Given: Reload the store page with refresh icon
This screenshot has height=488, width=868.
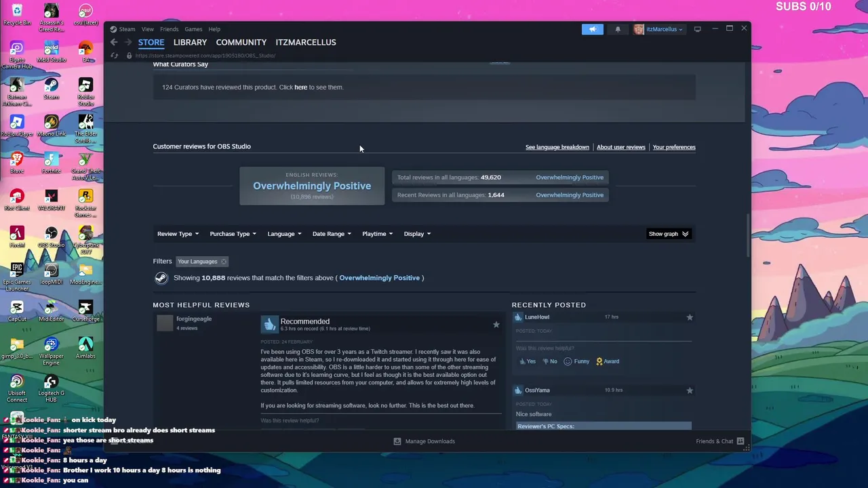Looking at the screenshot, I should pyautogui.click(x=114, y=56).
